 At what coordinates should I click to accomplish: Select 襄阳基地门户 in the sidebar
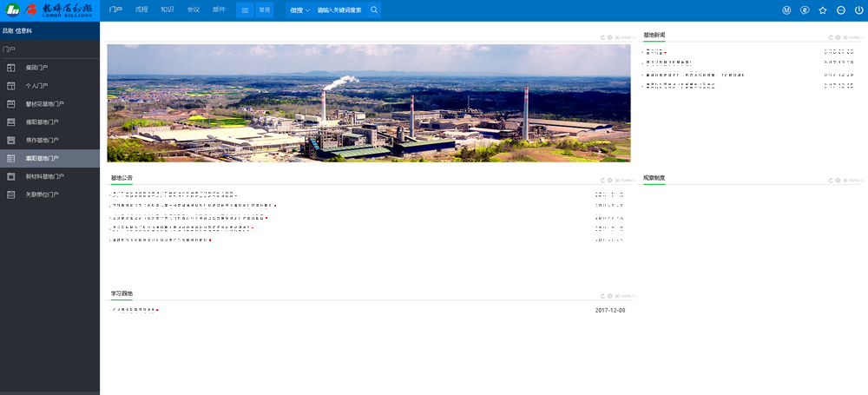[49, 159]
